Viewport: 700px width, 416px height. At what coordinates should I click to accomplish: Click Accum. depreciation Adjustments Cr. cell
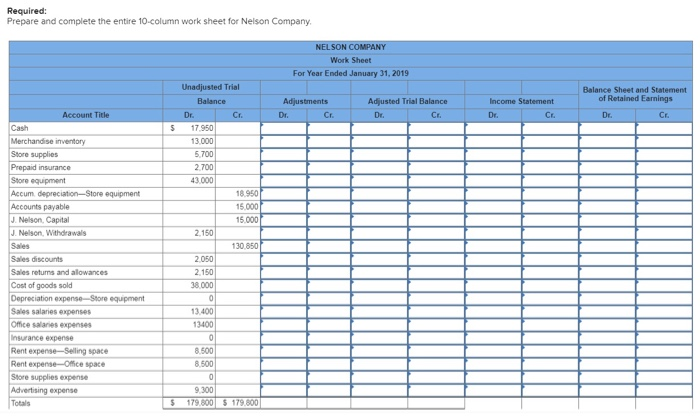click(329, 194)
